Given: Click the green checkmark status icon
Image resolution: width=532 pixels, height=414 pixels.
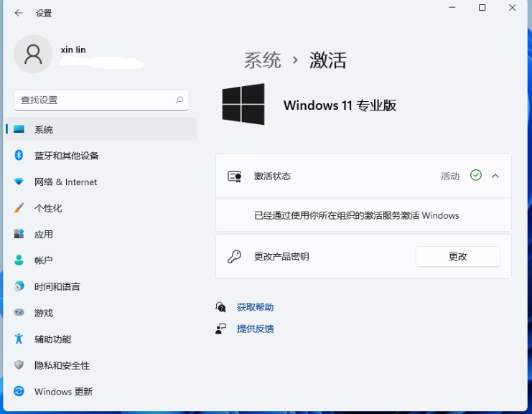Looking at the screenshot, I should tap(476, 175).
